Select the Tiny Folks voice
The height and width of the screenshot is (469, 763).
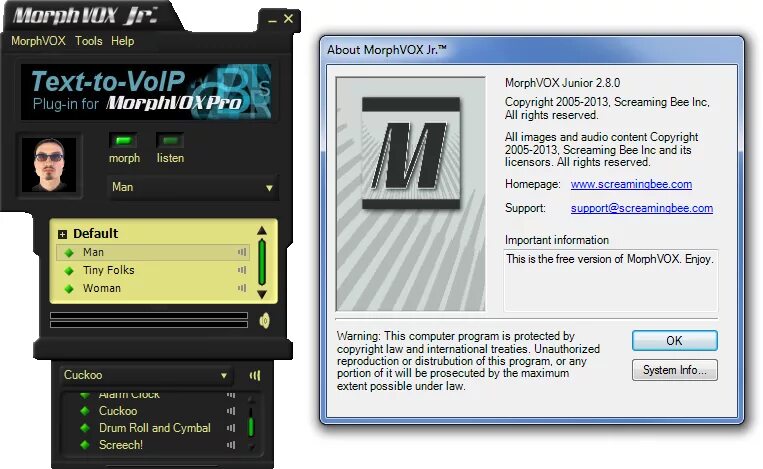(153, 270)
